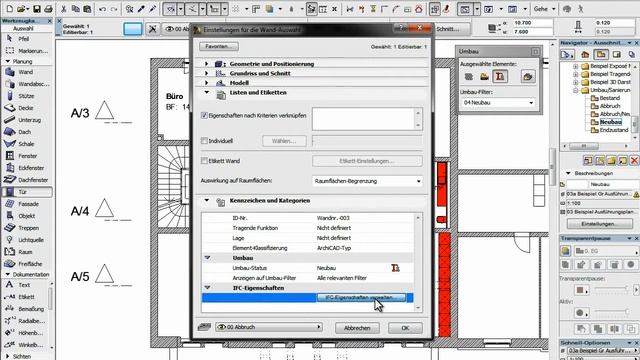The height and width of the screenshot is (360, 640).
Task: Open the 00 Abbruch layer dropdown
Action: [x=269, y=327]
